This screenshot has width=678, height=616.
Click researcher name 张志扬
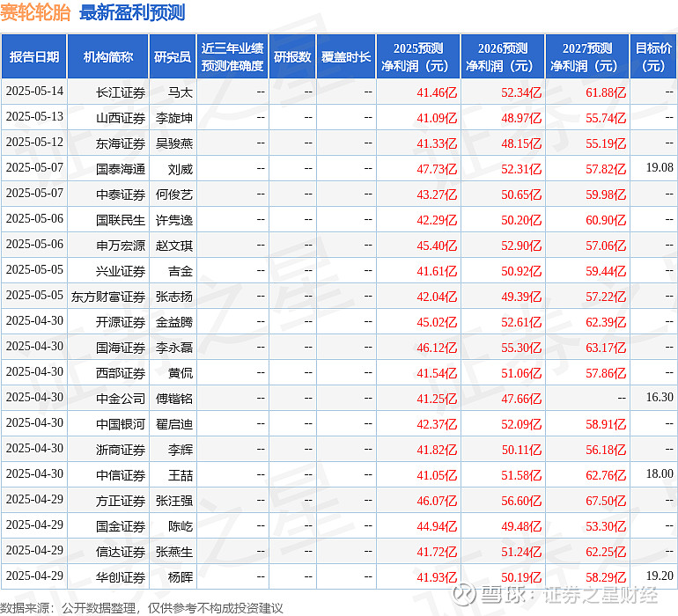(x=174, y=297)
